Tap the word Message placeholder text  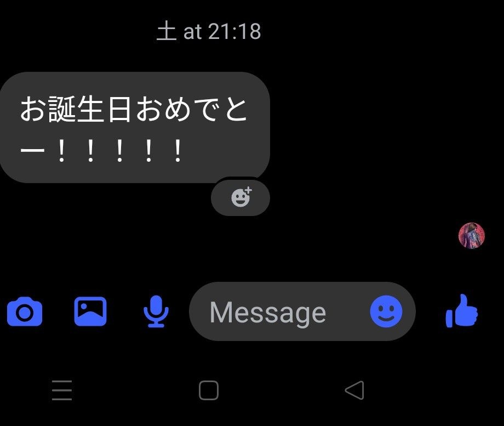coord(268,313)
